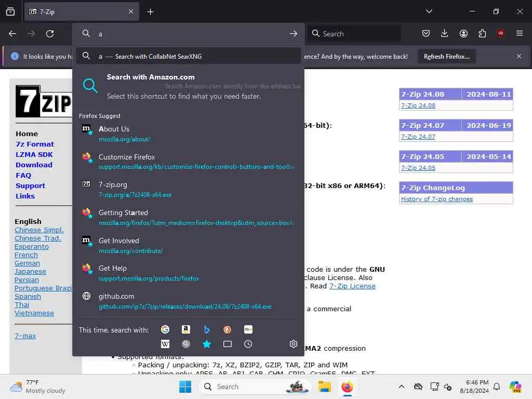Search open tabs via the tab icon

point(228,344)
